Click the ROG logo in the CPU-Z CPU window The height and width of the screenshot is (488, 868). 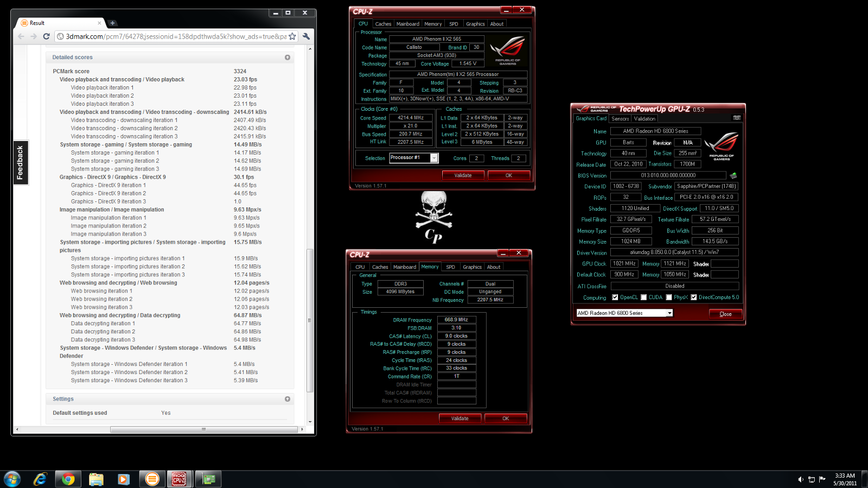[x=508, y=50]
